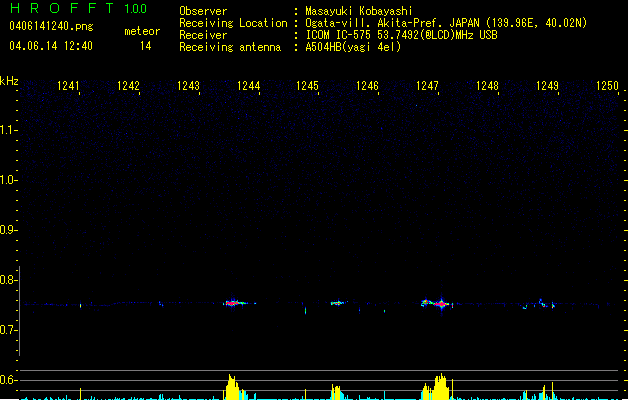Viewport: 629px width, 400px height.
Task: Click the 'Receiver' field label
Action: (x=203, y=35)
